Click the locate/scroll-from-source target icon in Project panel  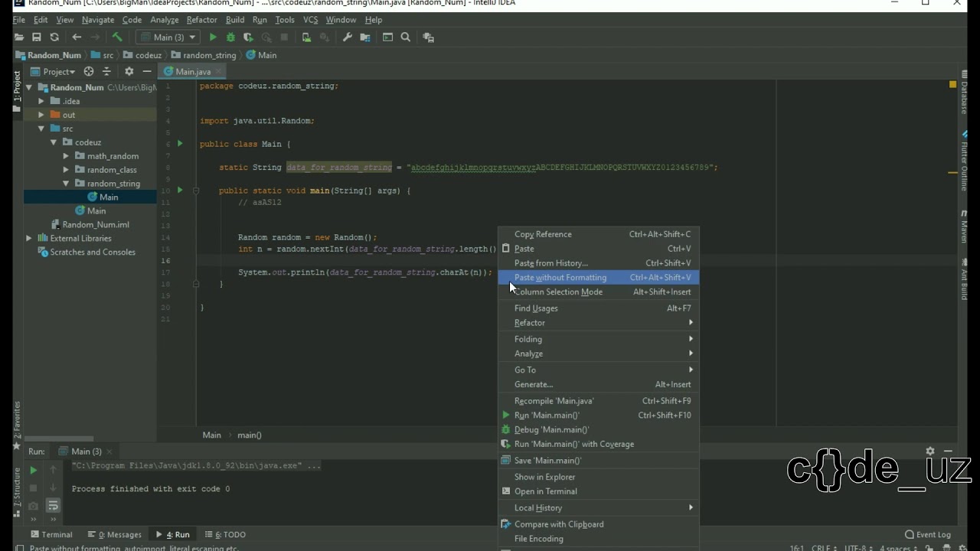89,72
